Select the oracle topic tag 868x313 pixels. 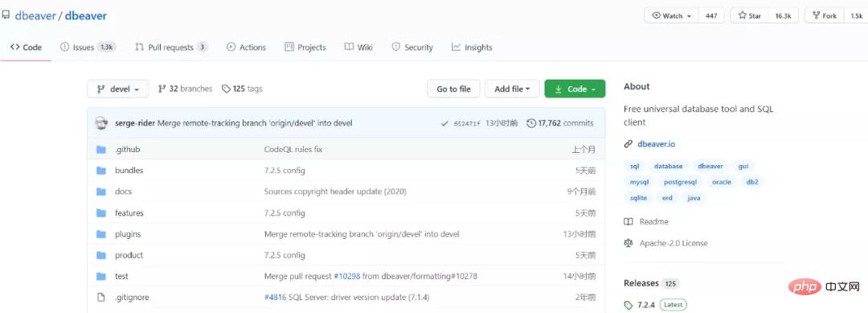(721, 182)
